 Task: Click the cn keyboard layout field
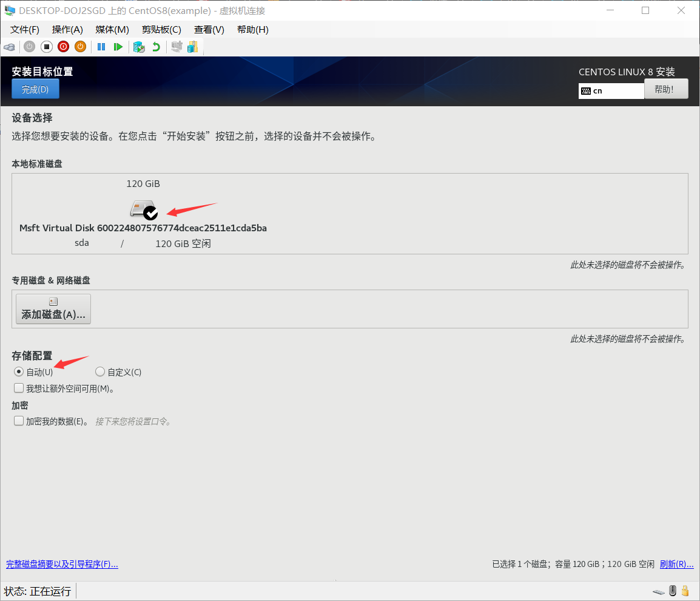611,91
